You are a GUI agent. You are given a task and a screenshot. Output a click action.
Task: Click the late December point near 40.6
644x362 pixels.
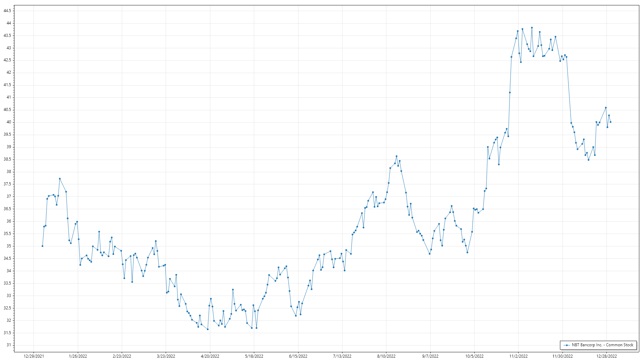606,108
